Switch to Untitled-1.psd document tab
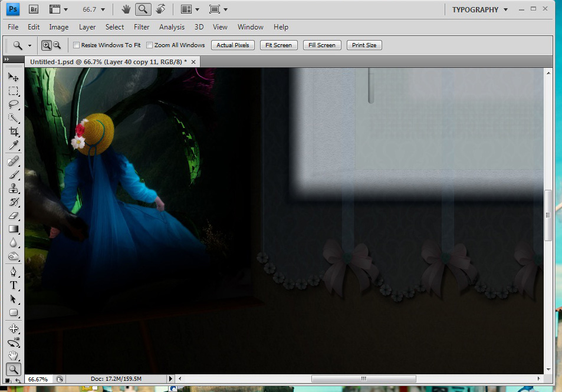The image size is (562, 392). [x=109, y=62]
